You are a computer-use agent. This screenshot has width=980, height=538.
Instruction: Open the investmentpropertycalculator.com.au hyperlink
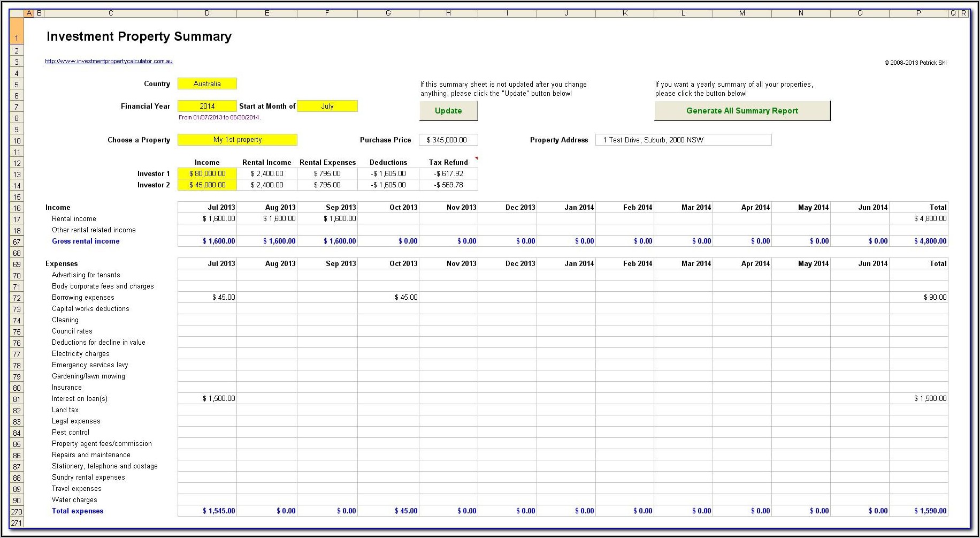coord(109,62)
